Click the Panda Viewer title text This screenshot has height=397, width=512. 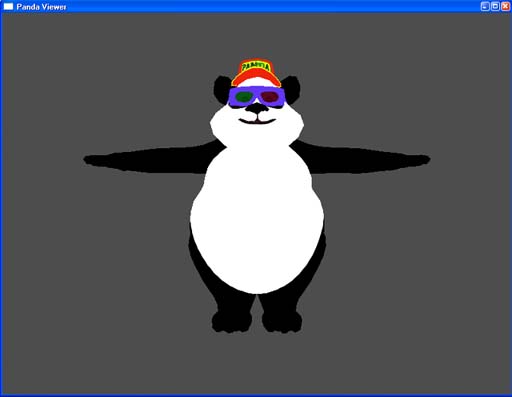tap(41, 7)
